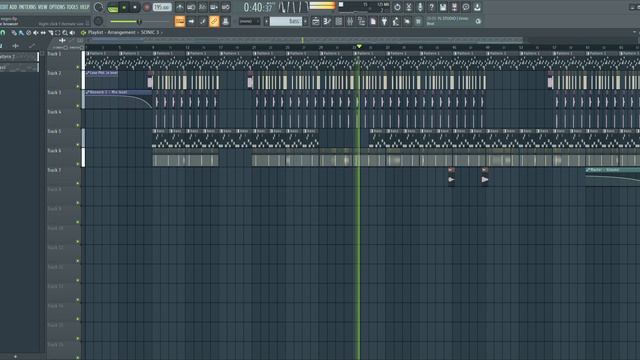Select the mute tool in playlist toolbar
The width and height of the screenshot is (640, 360).
click(x=36, y=33)
